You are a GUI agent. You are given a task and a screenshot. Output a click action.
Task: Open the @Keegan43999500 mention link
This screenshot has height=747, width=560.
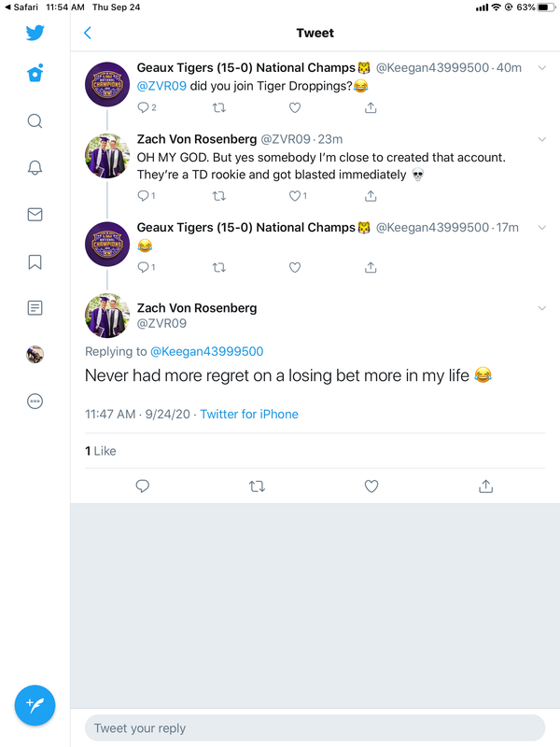[206, 352]
